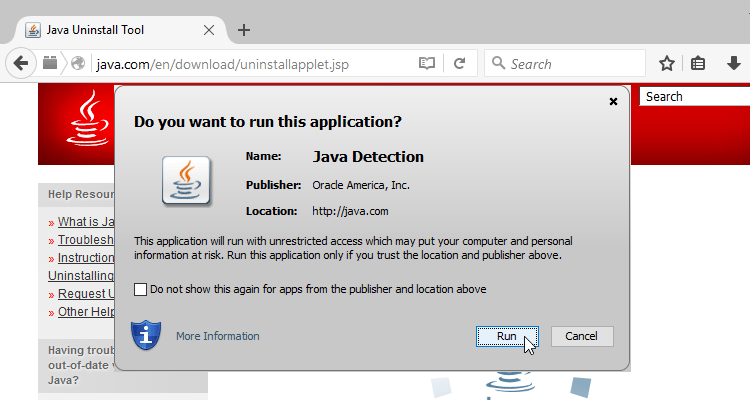
Task: Open a new tab with plus button
Action: tap(244, 30)
